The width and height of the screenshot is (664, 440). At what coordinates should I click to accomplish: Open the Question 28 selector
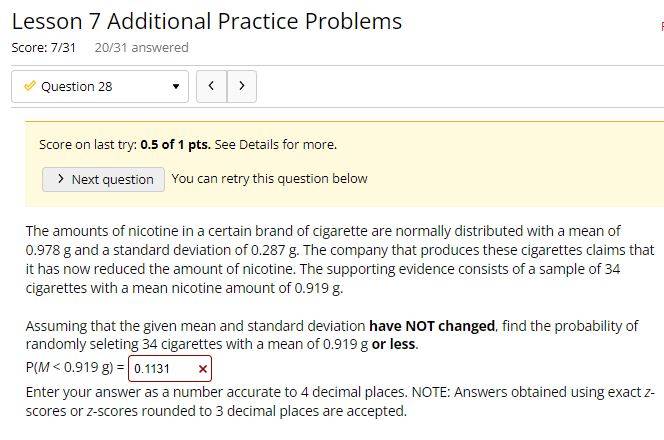(100, 86)
